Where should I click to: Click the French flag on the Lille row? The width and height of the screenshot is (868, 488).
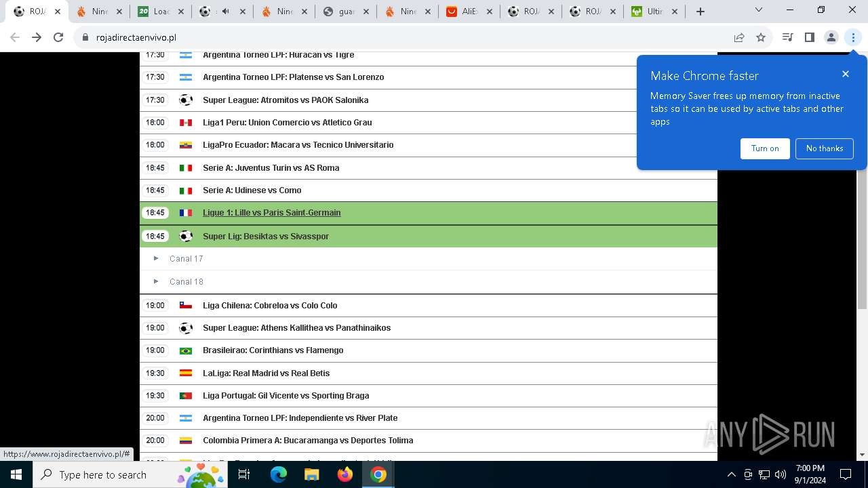[x=185, y=213]
